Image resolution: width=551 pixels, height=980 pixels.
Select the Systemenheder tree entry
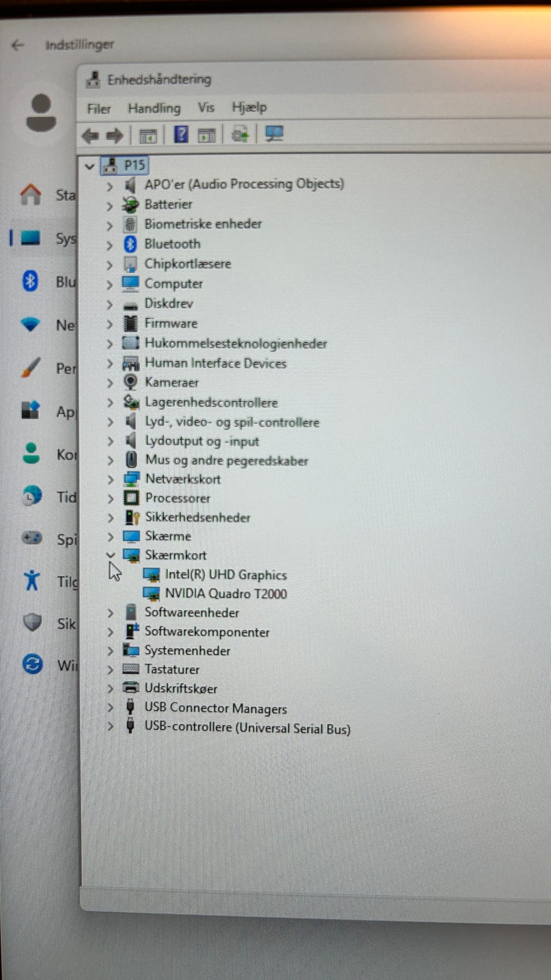tap(187, 650)
